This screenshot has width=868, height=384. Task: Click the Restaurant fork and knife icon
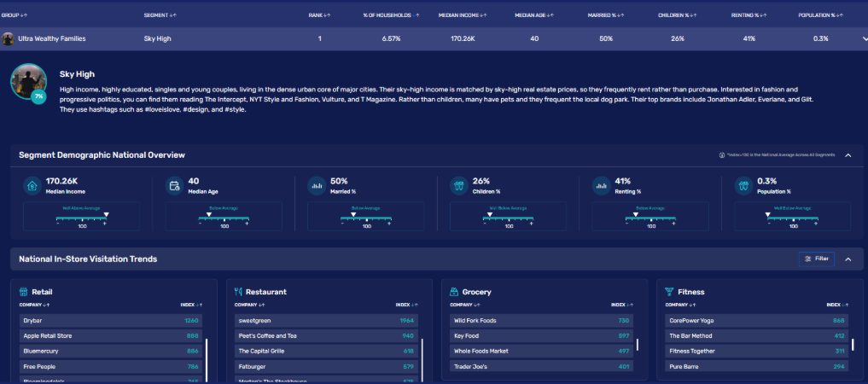click(x=239, y=292)
